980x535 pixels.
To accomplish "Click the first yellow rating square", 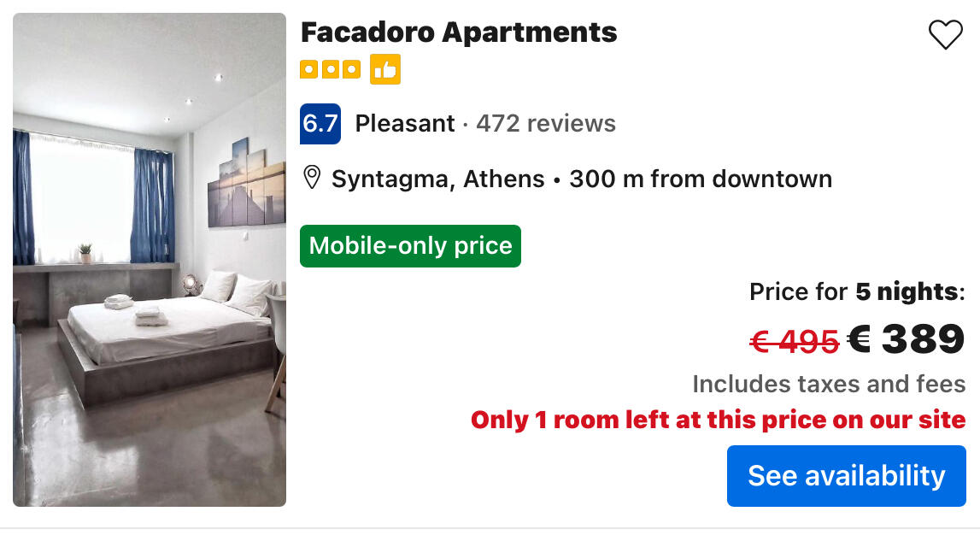I will click(x=308, y=69).
